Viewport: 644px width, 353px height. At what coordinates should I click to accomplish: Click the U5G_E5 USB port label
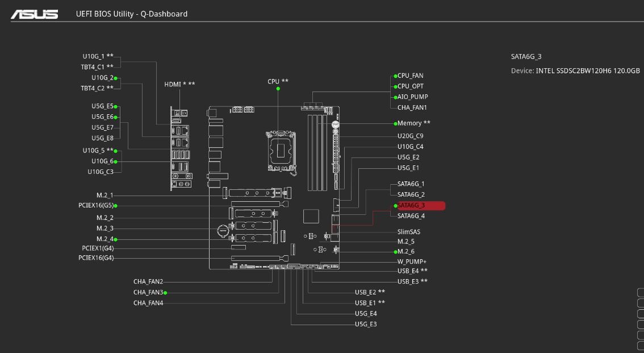[102, 106]
